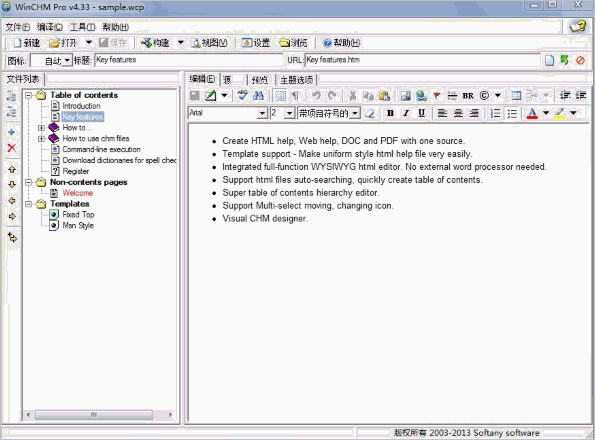
Task: Toggle numbered list
Action: click(495, 113)
